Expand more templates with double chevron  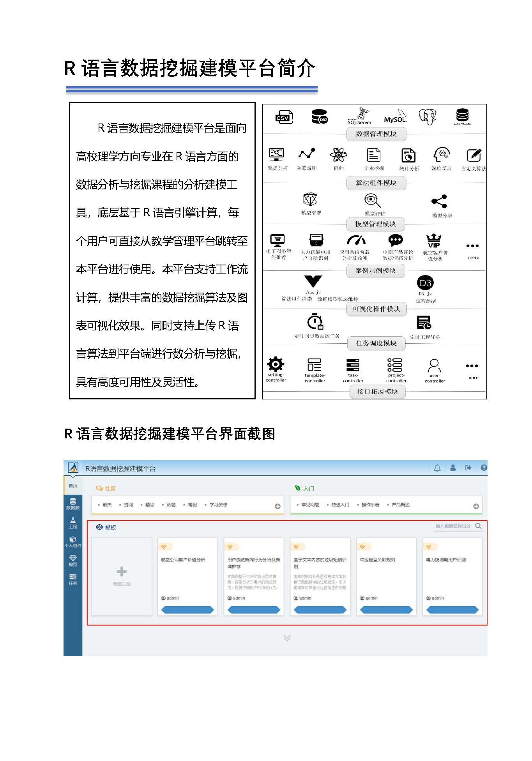(287, 638)
